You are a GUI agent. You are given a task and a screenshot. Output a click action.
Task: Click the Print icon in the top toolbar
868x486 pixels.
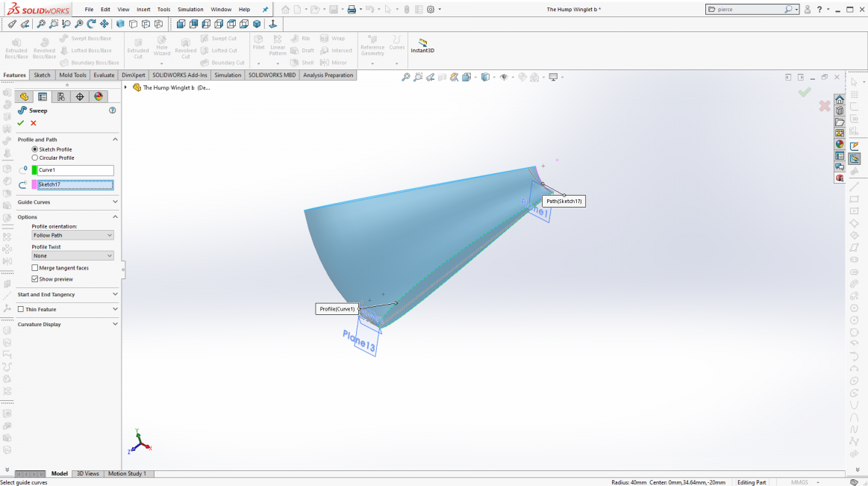tap(352, 10)
